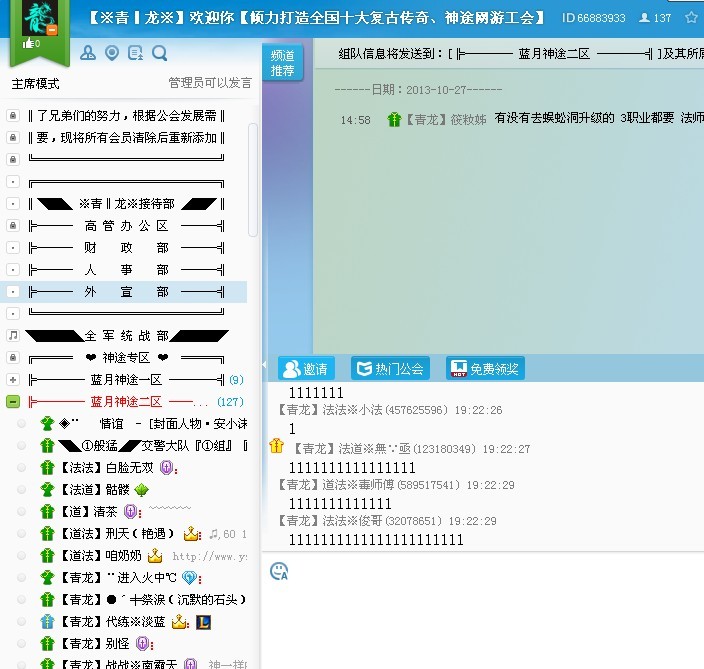
Task: Click the green leaf badge next to 骷髅
Action: [x=141, y=490]
